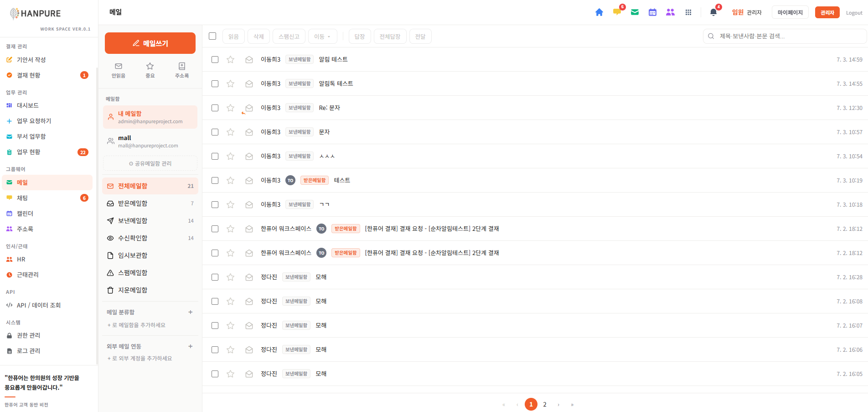868x412 pixels.
Task: Add a mail category with plus icon
Action: 191,312
